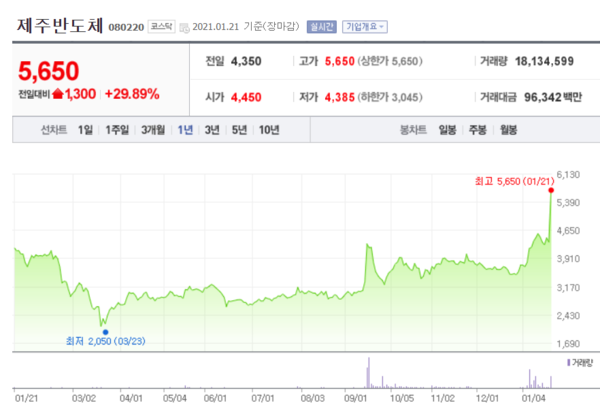Open the 기업개요 dropdown

click(365, 27)
